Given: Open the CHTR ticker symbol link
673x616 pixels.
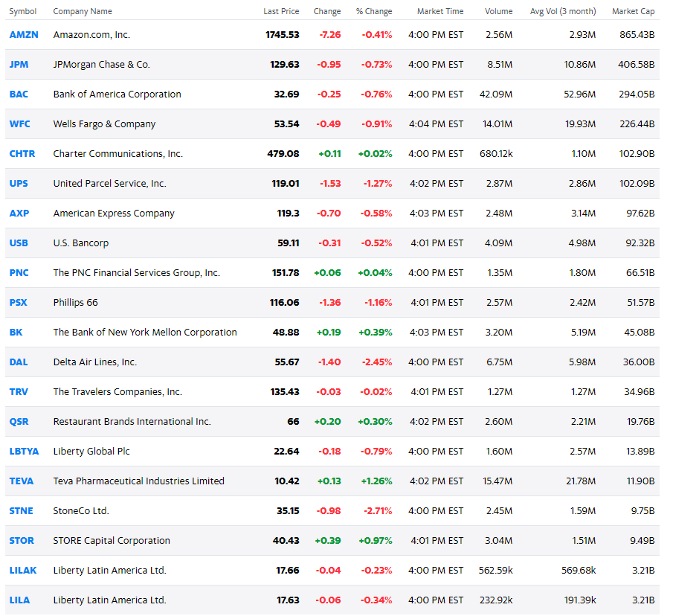Looking at the screenshot, I should point(22,154).
